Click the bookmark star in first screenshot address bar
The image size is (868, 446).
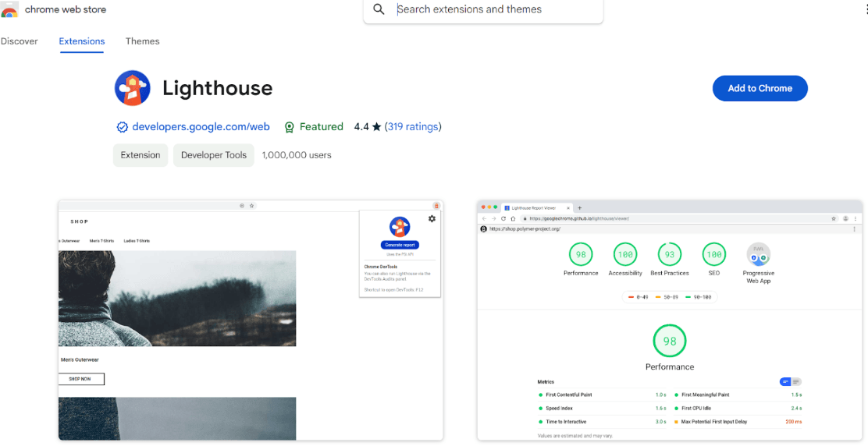coord(251,206)
